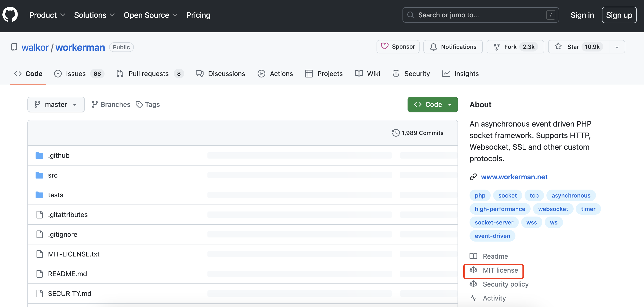Image resolution: width=644 pixels, height=307 pixels.
Task: Open the green Code dropdown button
Action: coord(433,104)
